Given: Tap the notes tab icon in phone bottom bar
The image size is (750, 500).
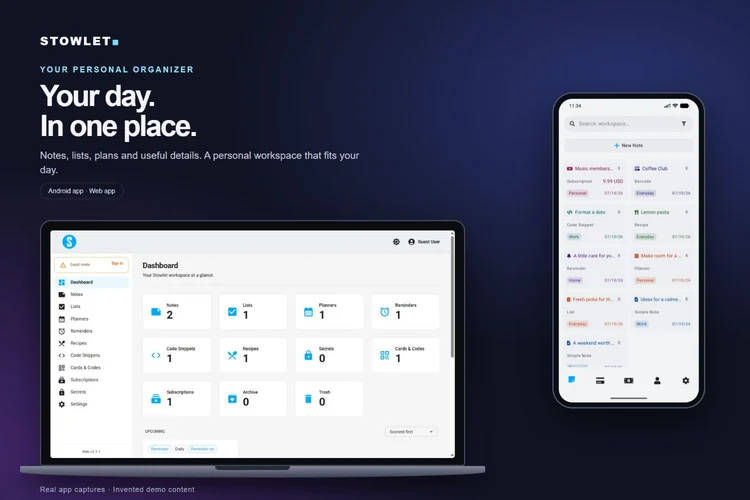Looking at the screenshot, I should coord(572,380).
